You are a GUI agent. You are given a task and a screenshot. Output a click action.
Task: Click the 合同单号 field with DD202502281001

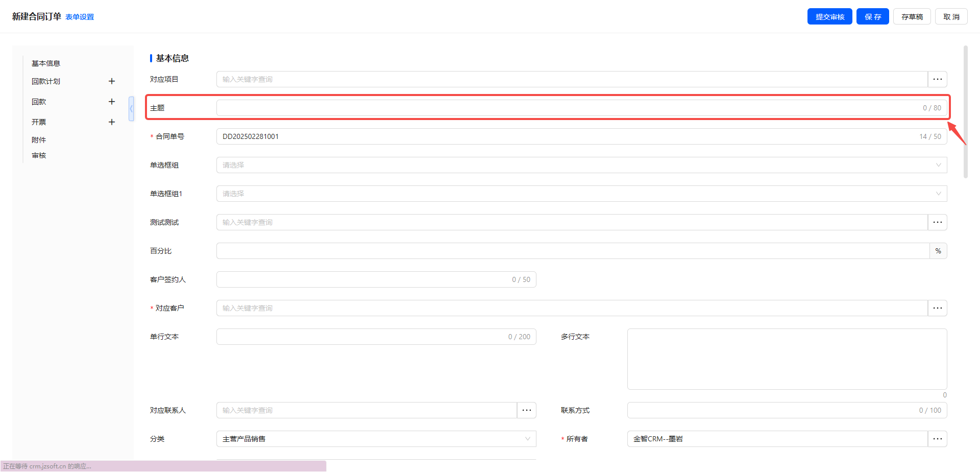pos(582,136)
